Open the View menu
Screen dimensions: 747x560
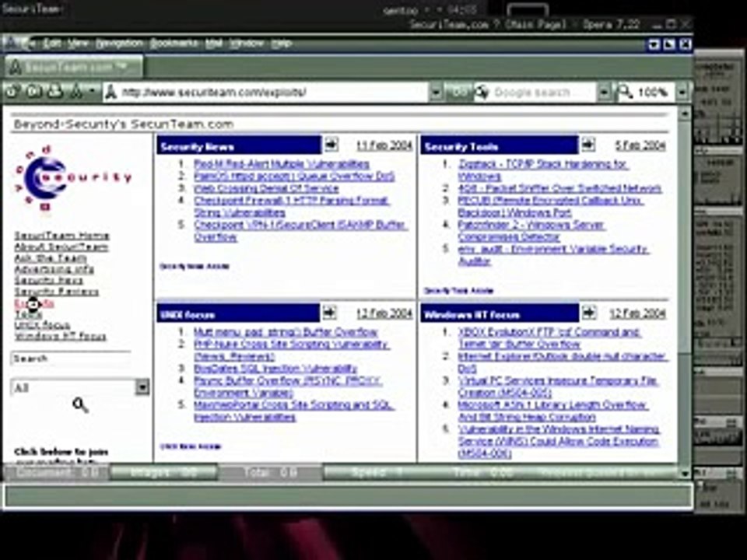78,44
